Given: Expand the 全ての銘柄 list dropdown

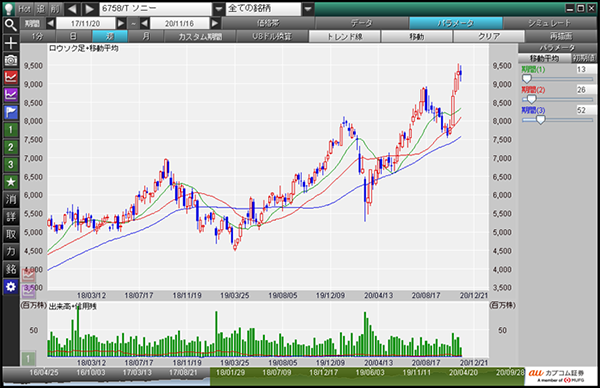Looking at the screenshot, I should coord(308,9).
